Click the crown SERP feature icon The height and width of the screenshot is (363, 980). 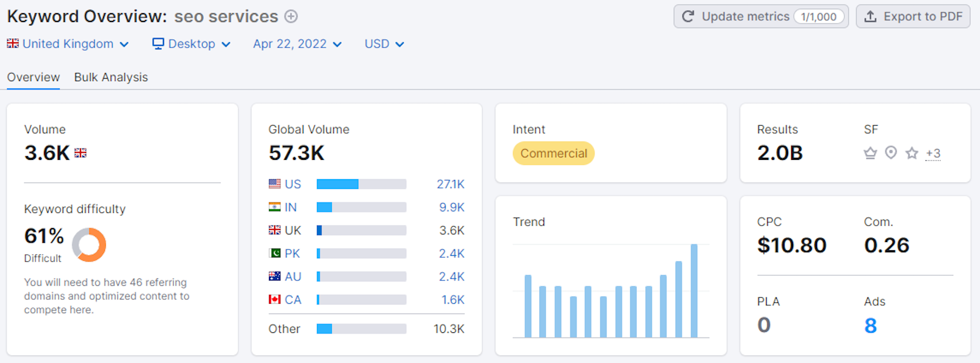click(x=870, y=153)
